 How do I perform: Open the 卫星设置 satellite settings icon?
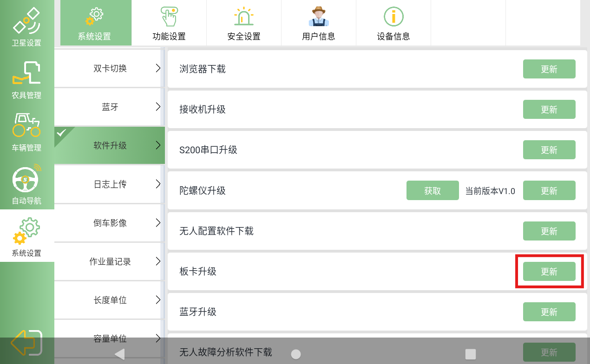point(26,21)
